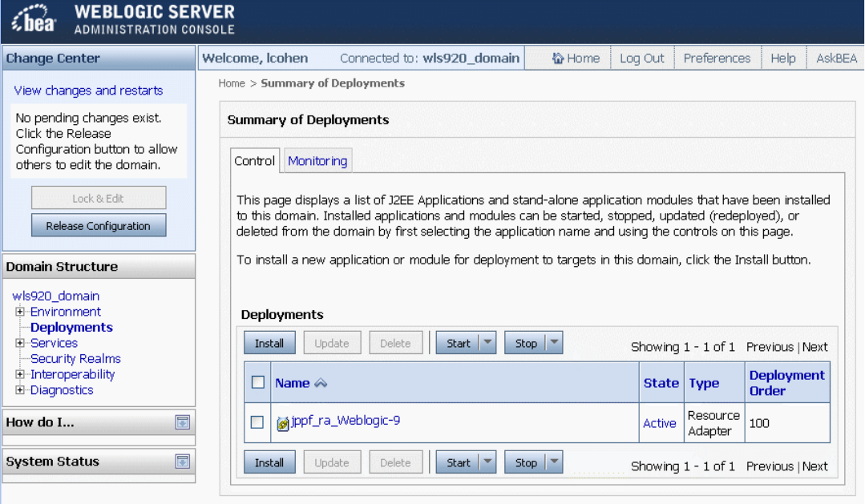Image resolution: width=865 pixels, height=504 pixels.
Task: Select wls920_domain in Domain Structure tree
Action: tap(56, 296)
